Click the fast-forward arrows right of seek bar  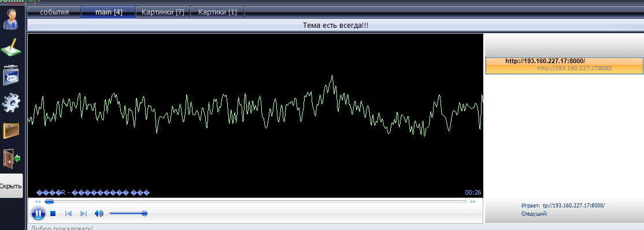473,202
